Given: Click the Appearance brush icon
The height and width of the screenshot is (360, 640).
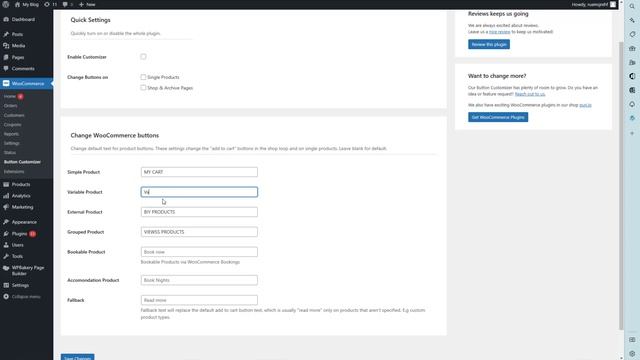Looking at the screenshot, I should tap(6, 222).
